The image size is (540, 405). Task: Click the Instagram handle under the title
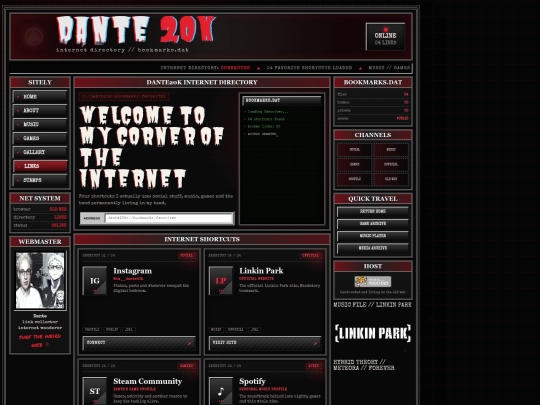pos(128,279)
